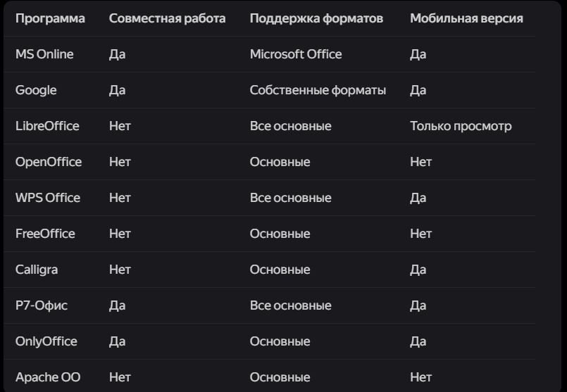Click Все основные in WPS Office row
Image resolution: width=567 pixels, height=392 pixels.
(x=290, y=198)
